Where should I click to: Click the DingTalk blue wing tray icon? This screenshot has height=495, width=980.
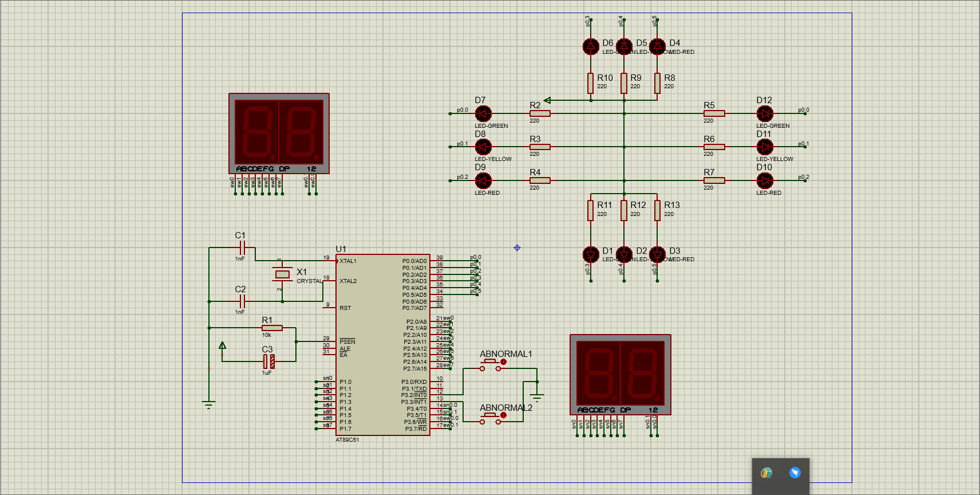pyautogui.click(x=795, y=473)
